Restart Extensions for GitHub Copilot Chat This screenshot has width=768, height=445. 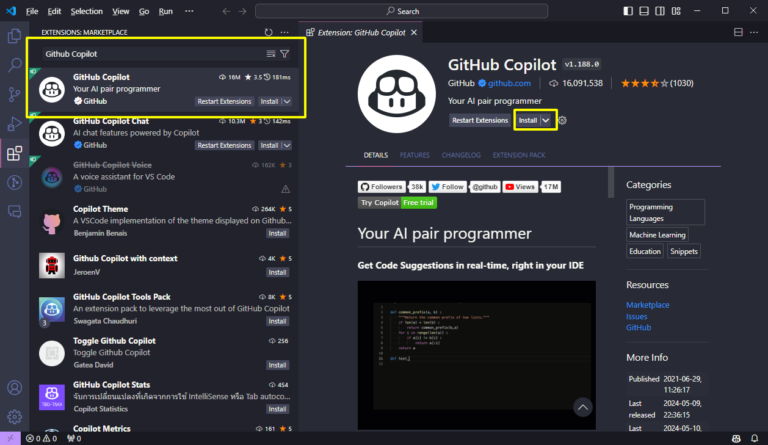click(x=224, y=145)
